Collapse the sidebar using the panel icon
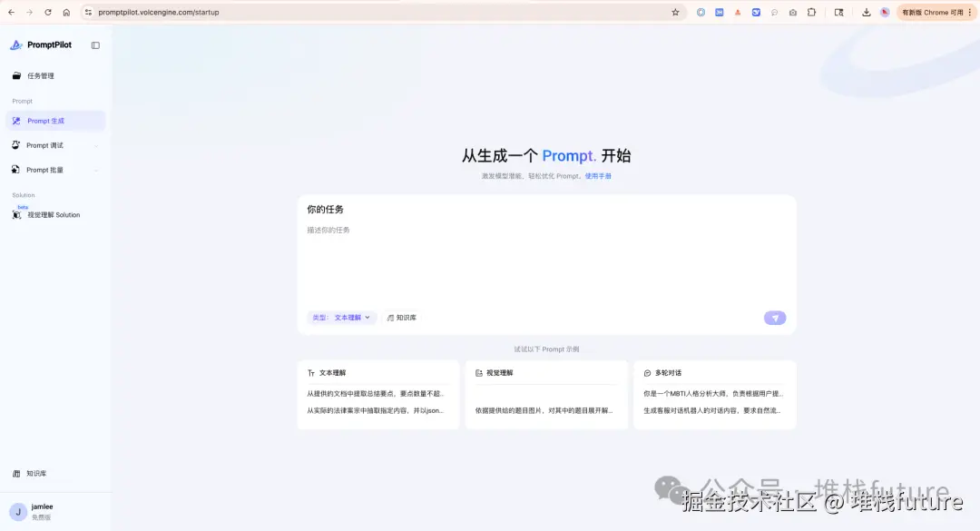Screen dimensions: 980x531 pos(95,44)
